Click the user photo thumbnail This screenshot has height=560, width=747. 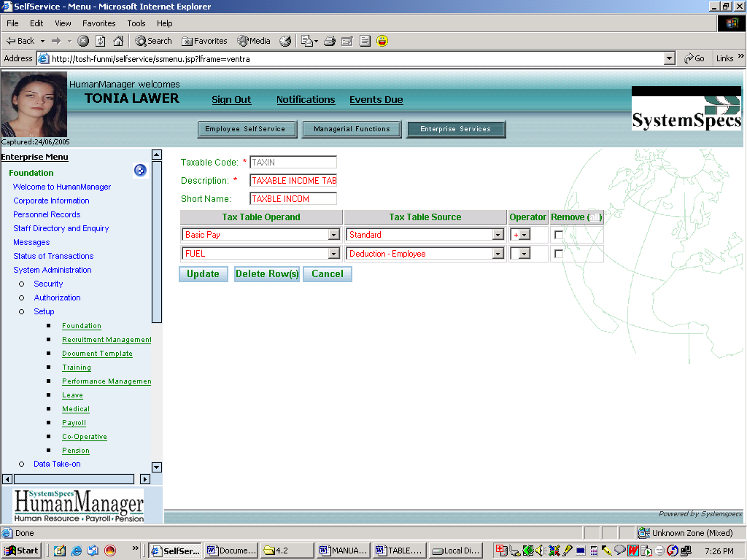click(34, 104)
